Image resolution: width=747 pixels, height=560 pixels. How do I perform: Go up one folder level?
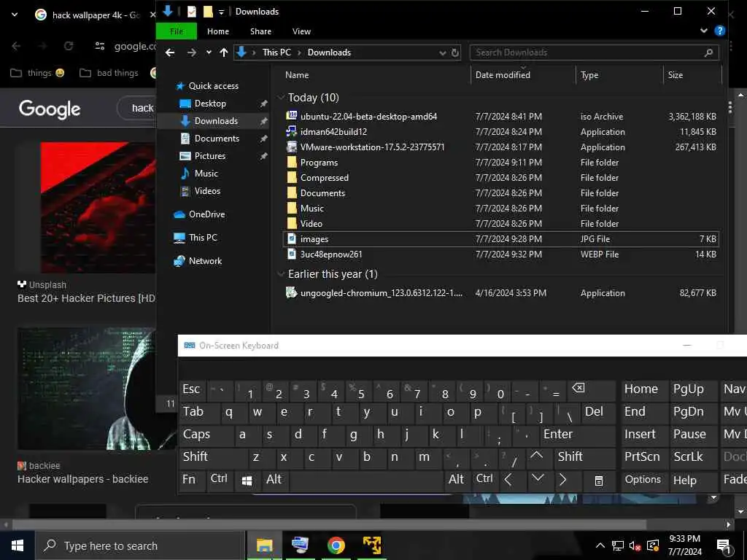pyautogui.click(x=223, y=52)
